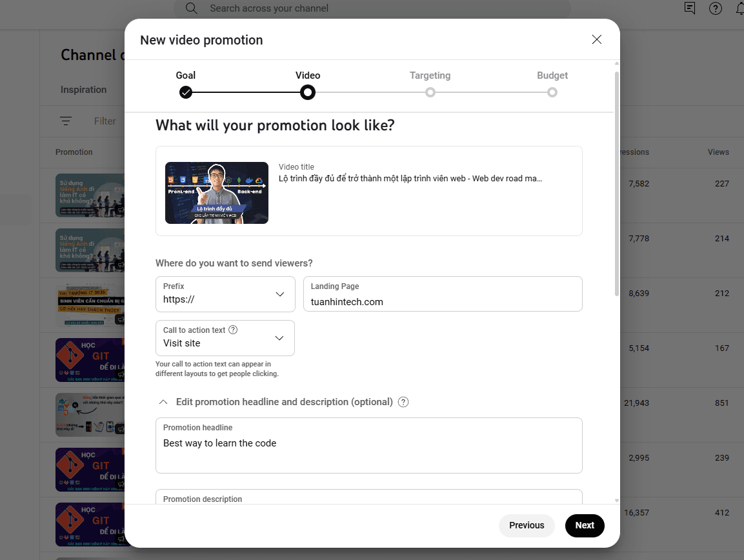Screen dimensions: 744x560
Task: Click help icon beside Call to action text
Action: 234,330
